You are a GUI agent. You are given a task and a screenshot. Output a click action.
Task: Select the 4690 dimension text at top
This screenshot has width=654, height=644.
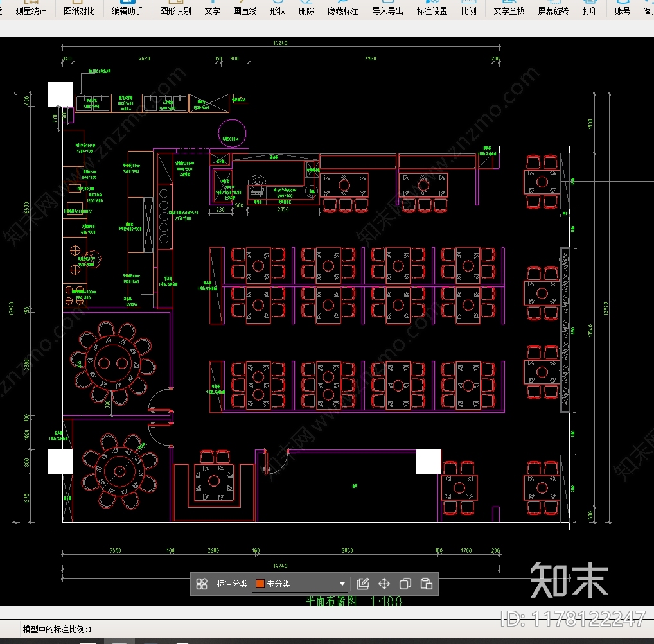[x=145, y=59]
